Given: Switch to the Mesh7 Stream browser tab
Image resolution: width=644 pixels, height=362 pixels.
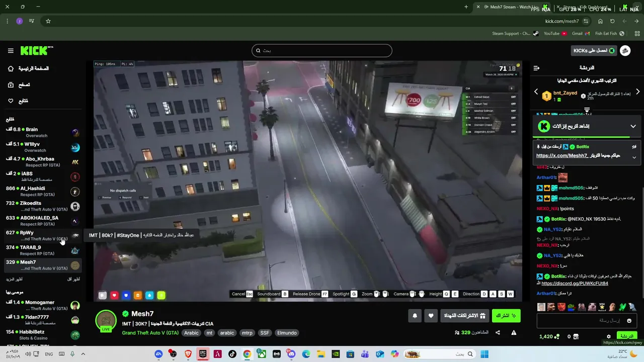Looking at the screenshot, I should 511,7.
